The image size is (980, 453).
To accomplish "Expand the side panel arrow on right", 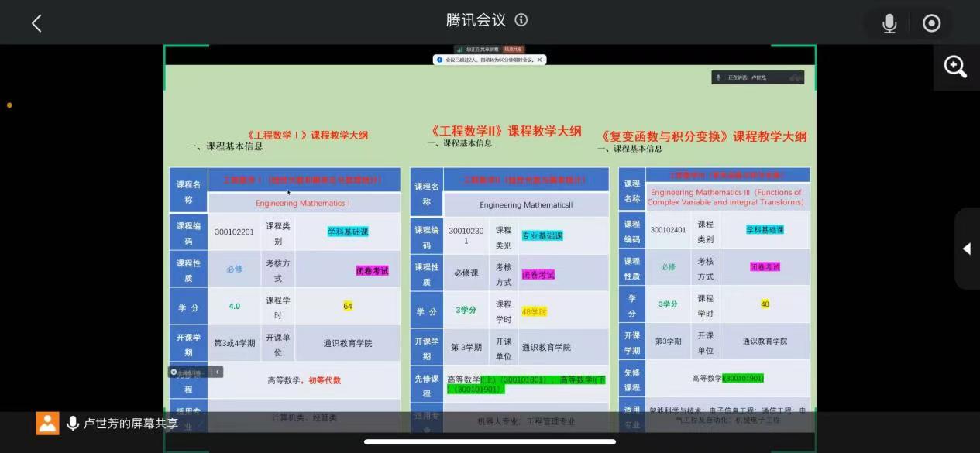I will [x=966, y=249].
